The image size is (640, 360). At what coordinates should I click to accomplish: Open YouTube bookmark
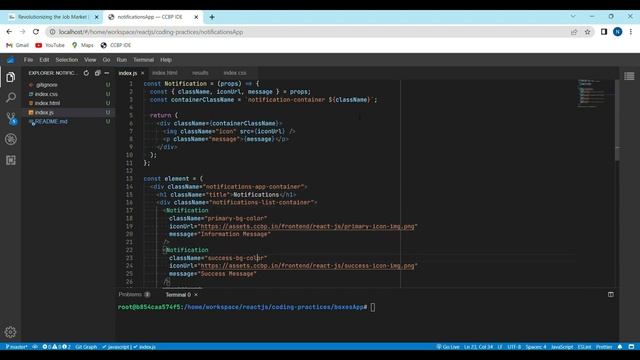pyautogui.click(x=50, y=45)
